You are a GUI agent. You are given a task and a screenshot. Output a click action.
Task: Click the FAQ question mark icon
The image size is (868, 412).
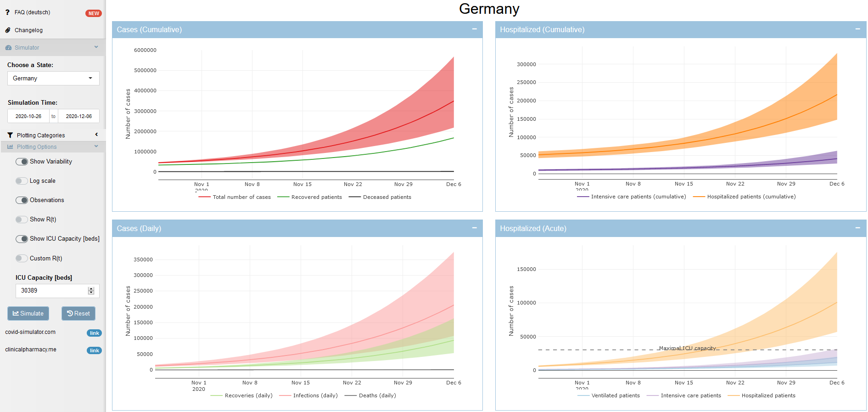click(x=7, y=12)
